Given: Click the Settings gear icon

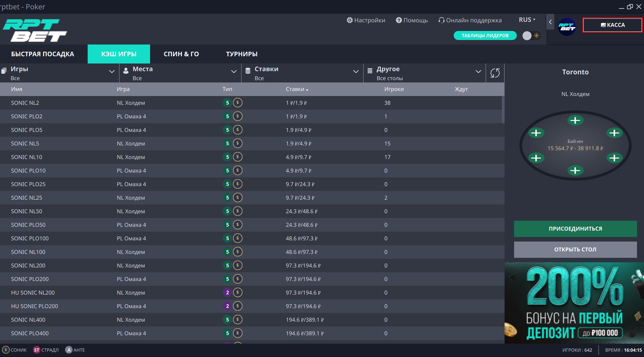Looking at the screenshot, I should coord(350,20).
